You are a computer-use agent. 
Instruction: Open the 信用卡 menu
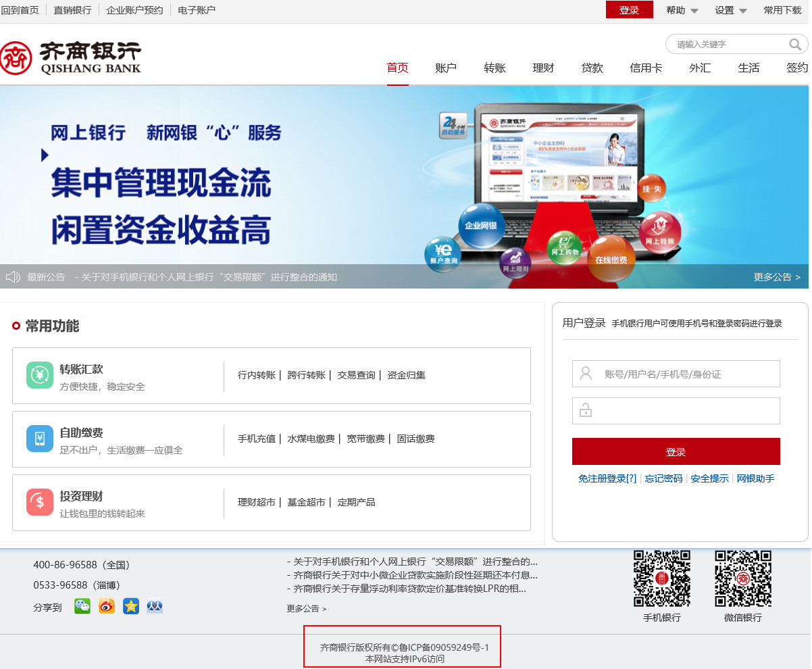coord(646,68)
